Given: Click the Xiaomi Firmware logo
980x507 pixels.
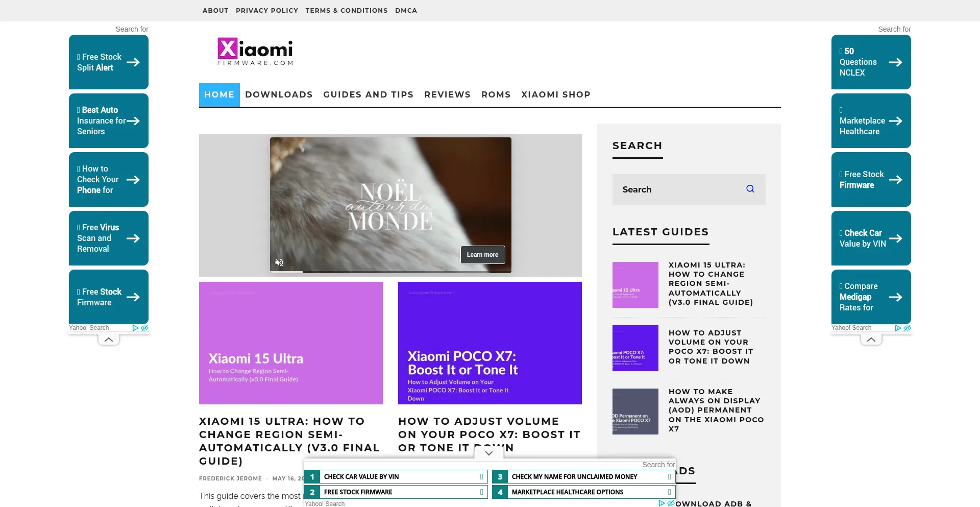Looking at the screenshot, I should point(255,52).
